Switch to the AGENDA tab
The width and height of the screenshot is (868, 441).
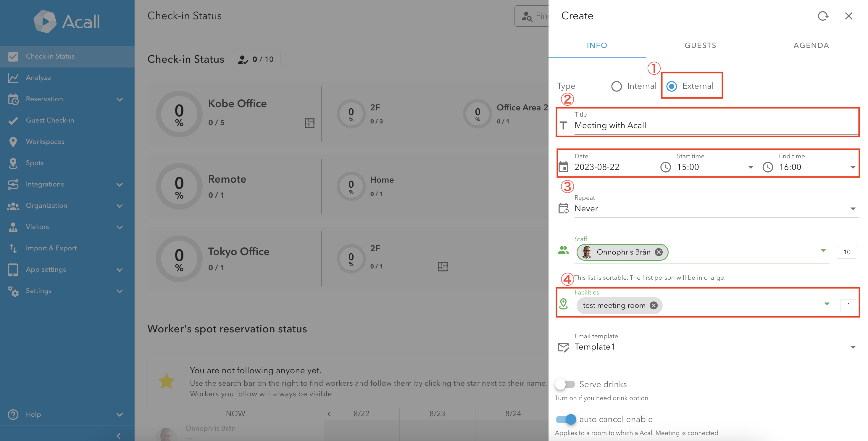811,45
